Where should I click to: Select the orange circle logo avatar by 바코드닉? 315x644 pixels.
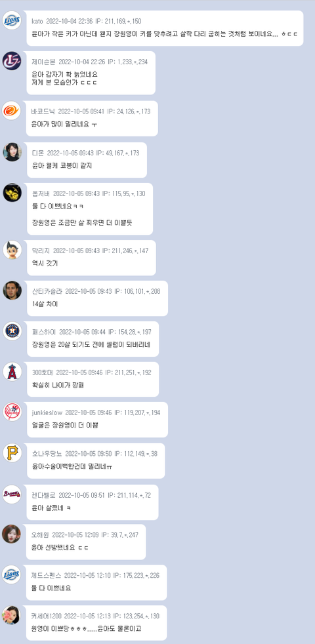tap(11, 110)
